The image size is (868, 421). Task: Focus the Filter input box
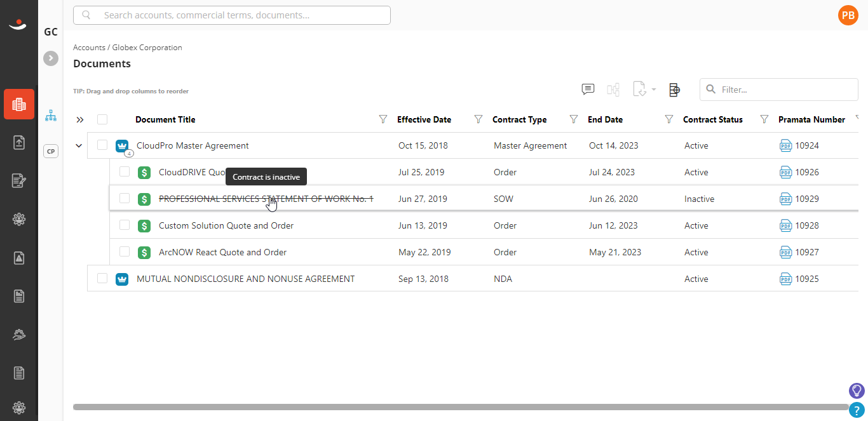click(779, 90)
